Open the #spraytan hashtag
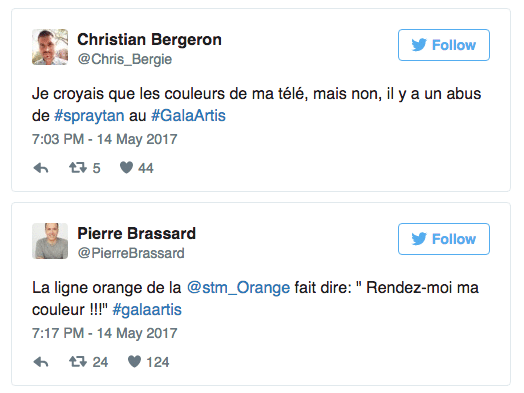This screenshot has width=524, height=393. 89,116
